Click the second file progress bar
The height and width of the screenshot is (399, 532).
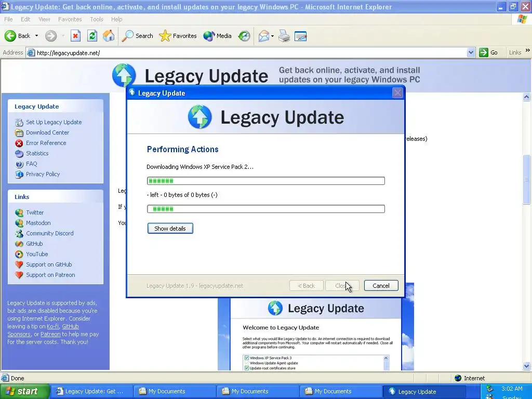266,209
